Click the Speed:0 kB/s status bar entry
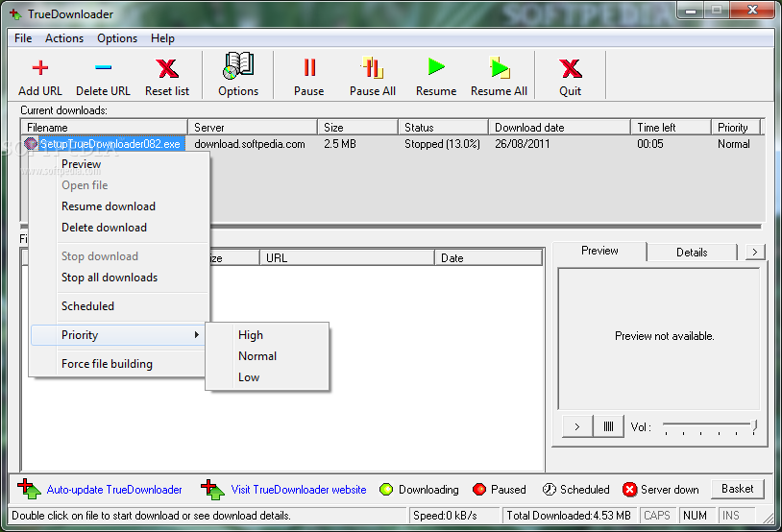This screenshot has height=532, width=782. tap(454, 515)
